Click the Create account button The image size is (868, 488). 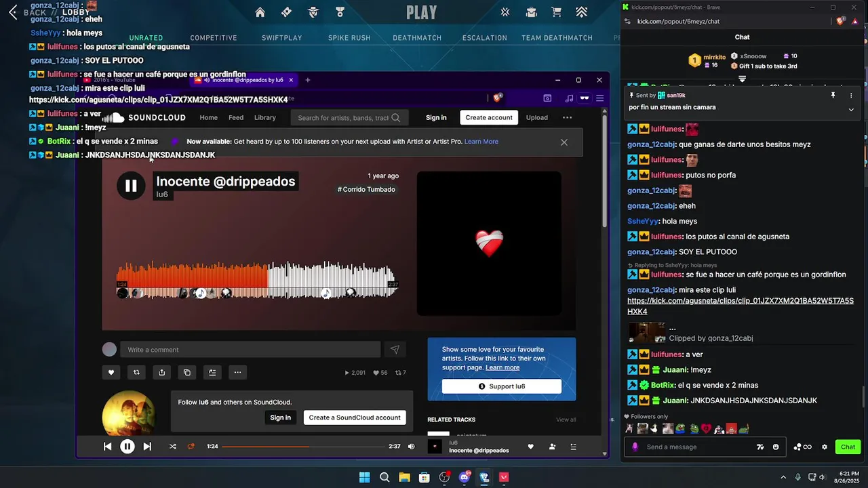[x=489, y=117]
